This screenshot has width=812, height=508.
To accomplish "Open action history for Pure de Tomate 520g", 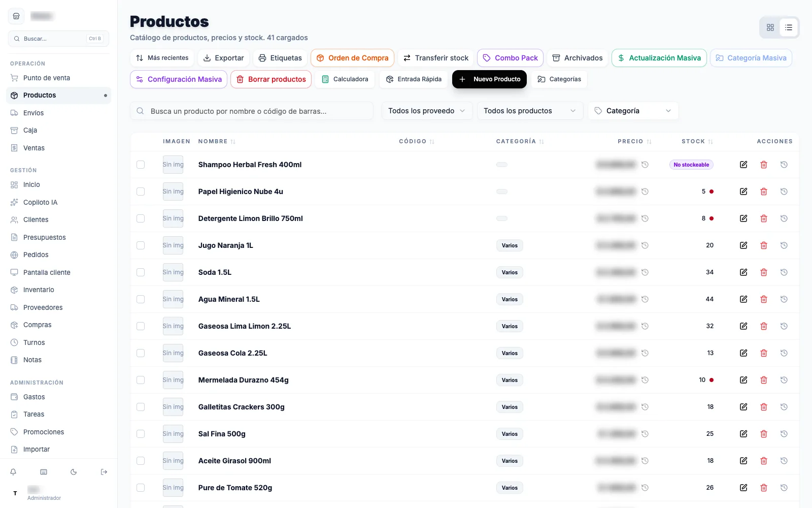I will [784, 488].
